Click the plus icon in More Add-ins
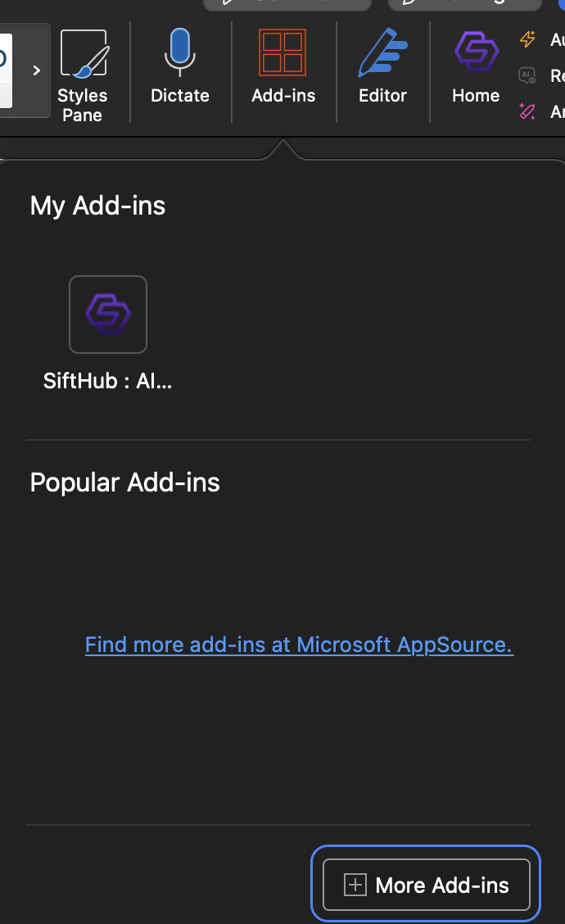This screenshot has width=565, height=924. point(355,885)
